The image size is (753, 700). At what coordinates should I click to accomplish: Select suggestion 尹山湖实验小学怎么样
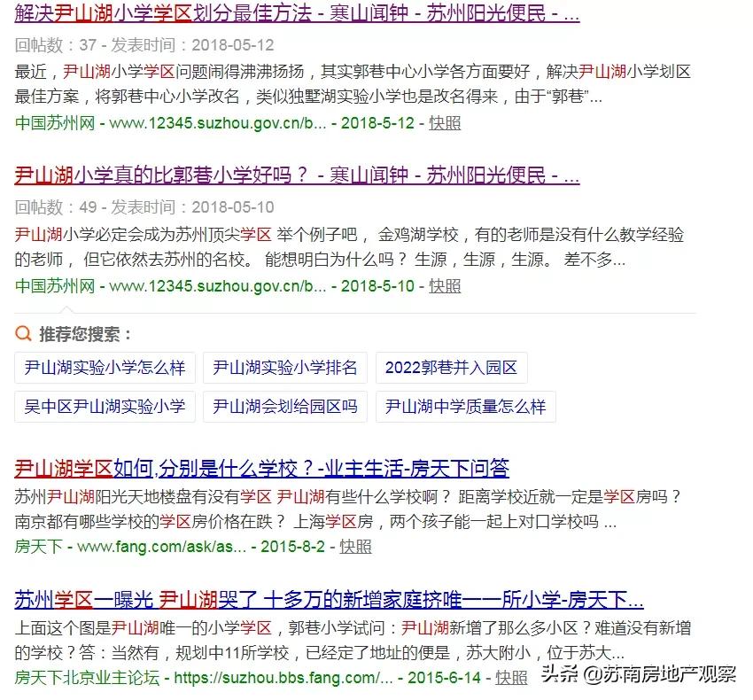(x=105, y=368)
